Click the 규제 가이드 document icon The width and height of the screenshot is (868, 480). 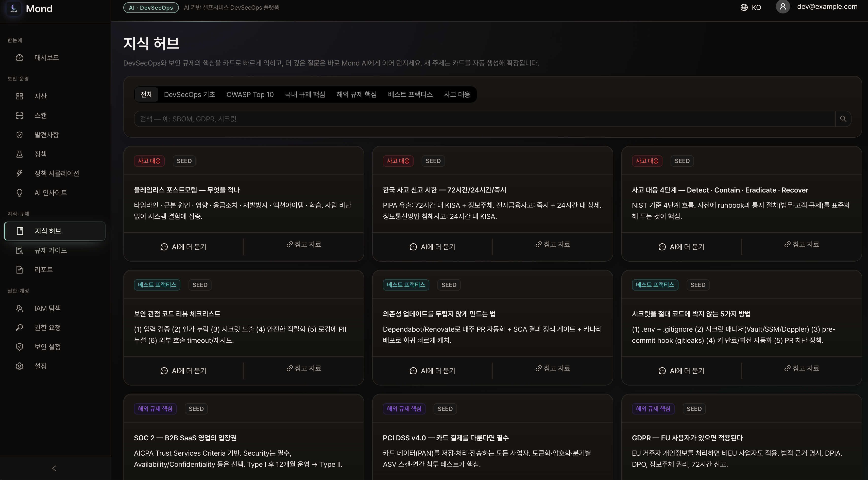click(20, 250)
